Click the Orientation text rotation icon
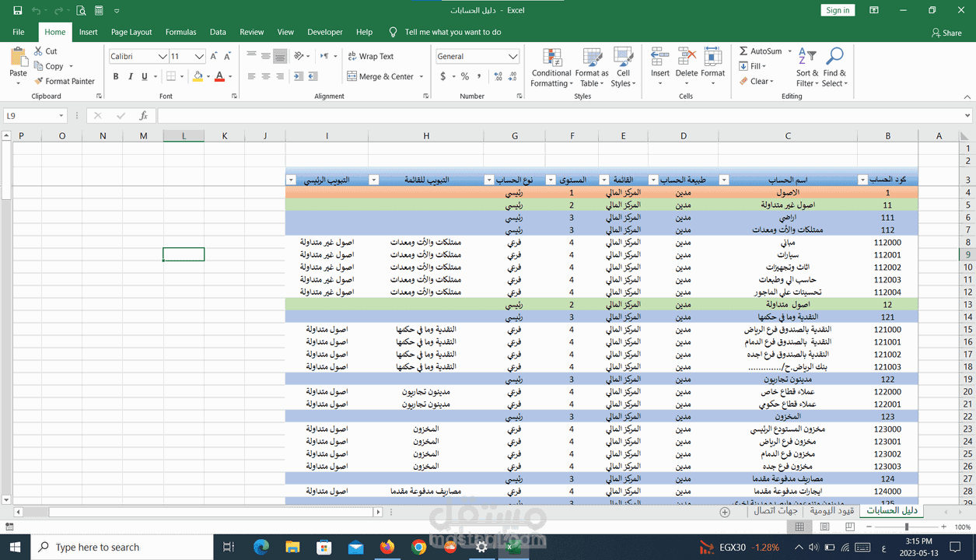Viewport: 976px width, 560px height. [x=299, y=56]
